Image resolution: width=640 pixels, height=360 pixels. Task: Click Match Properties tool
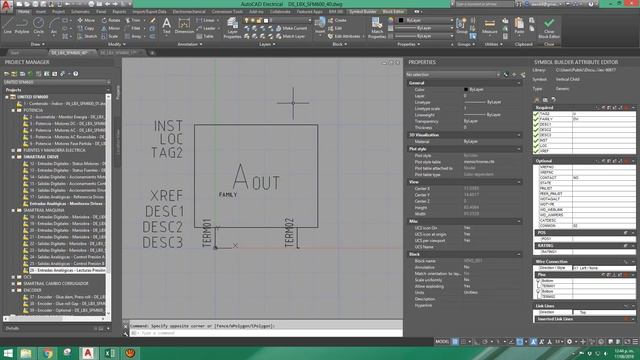pyautogui.click(x=377, y=28)
